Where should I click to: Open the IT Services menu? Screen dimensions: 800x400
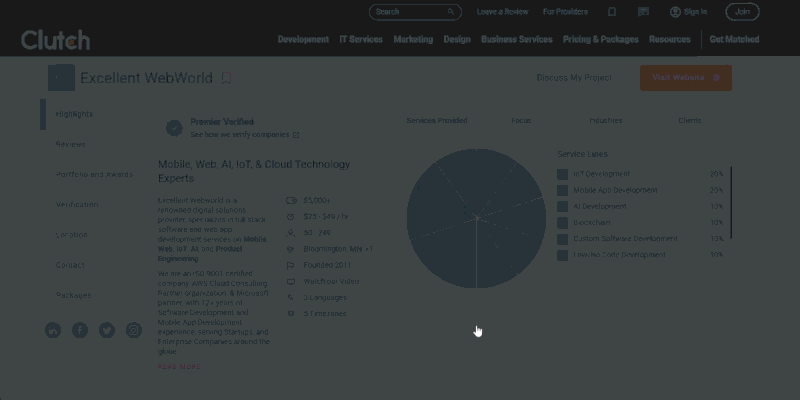[361, 40]
